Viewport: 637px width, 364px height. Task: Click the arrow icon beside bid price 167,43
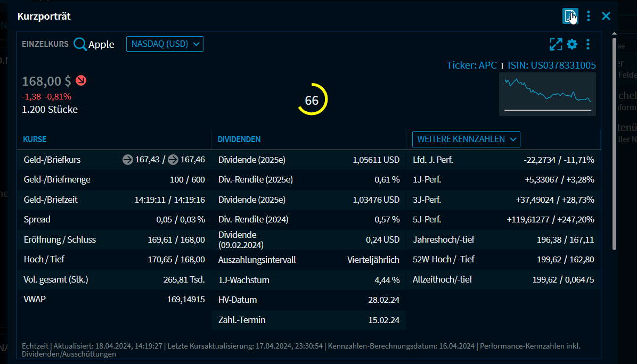tap(127, 160)
